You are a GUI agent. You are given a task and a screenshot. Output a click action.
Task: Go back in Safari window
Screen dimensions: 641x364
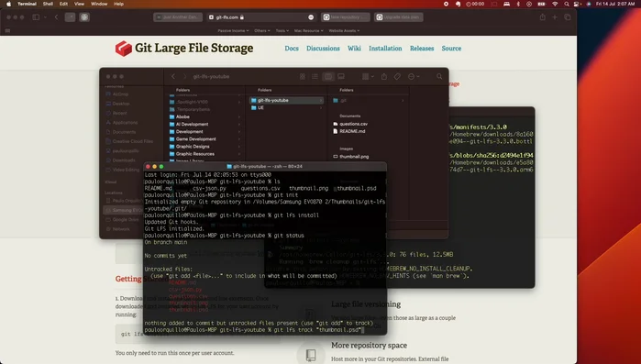click(x=57, y=17)
